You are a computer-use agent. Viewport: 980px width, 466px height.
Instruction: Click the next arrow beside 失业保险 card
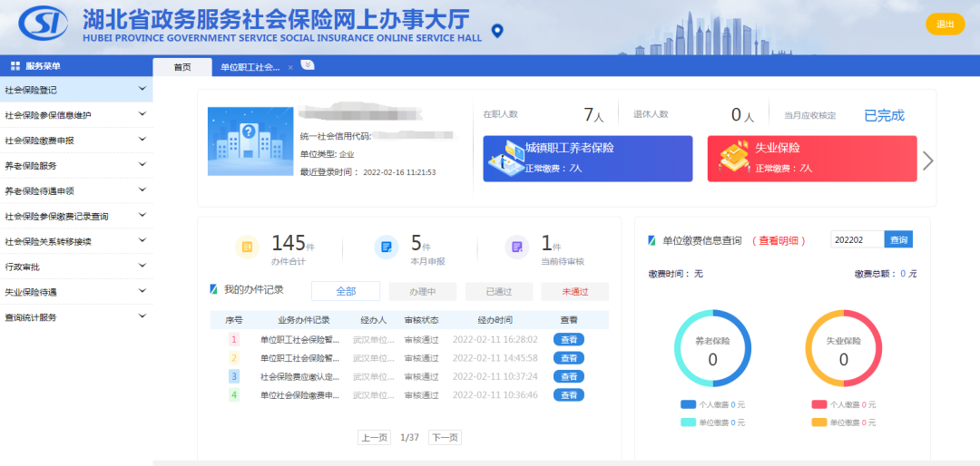tap(927, 160)
